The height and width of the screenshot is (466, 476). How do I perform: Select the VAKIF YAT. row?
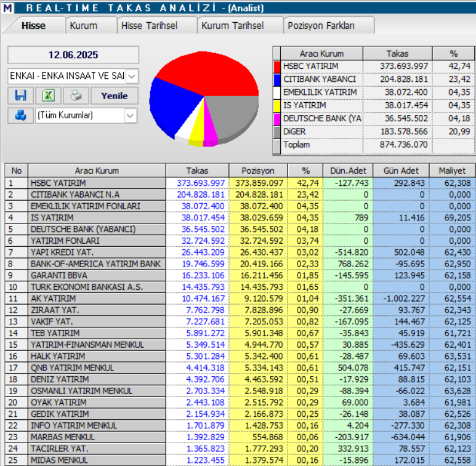pos(240,321)
